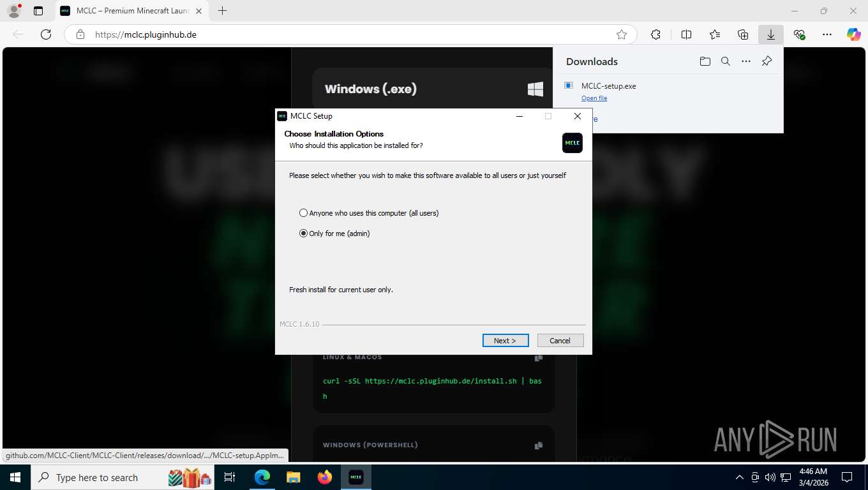View site information lock icon
The height and width of the screenshot is (490, 868).
[80, 34]
